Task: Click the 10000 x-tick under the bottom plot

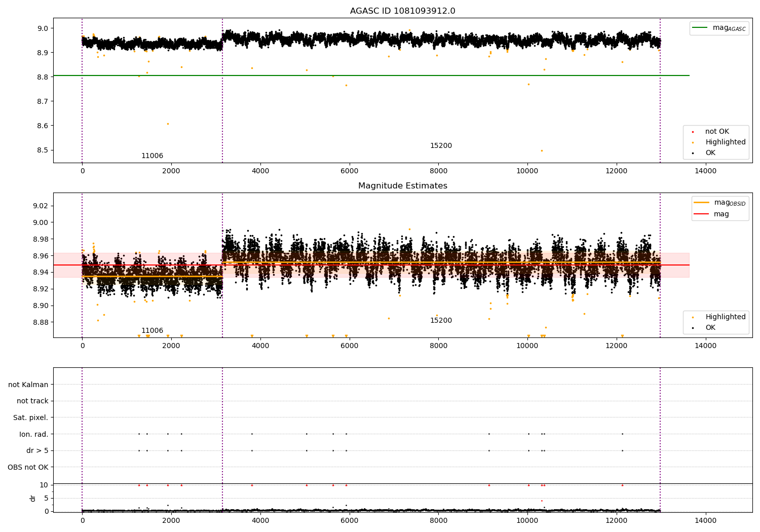Action: [527, 521]
